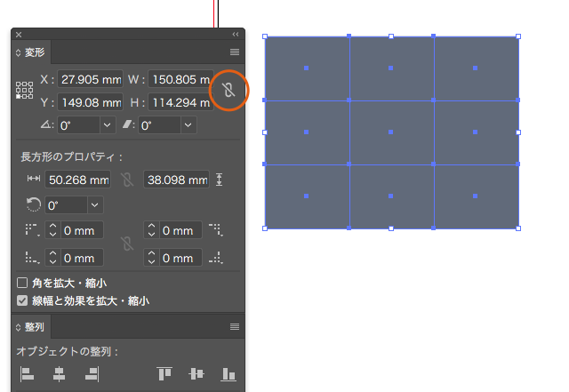This screenshot has width=569, height=392.
Task: Edit bottom-left corner radius 0 mm field
Action: coord(82,258)
